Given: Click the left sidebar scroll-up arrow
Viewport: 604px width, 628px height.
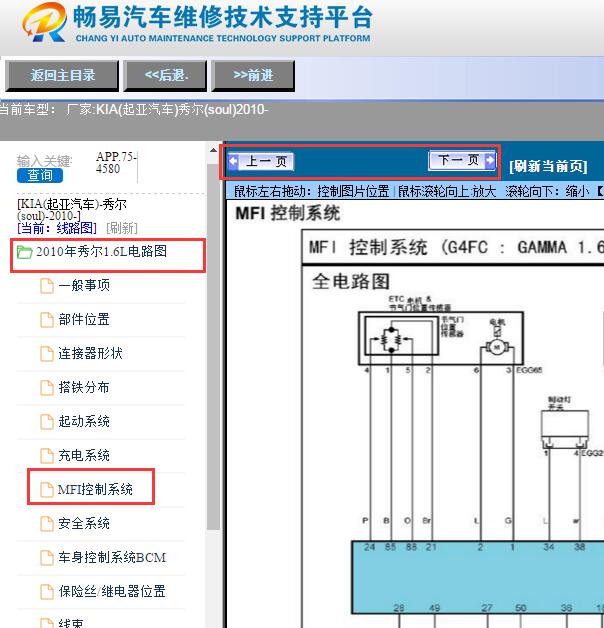Looking at the screenshot, I should 213,150.
